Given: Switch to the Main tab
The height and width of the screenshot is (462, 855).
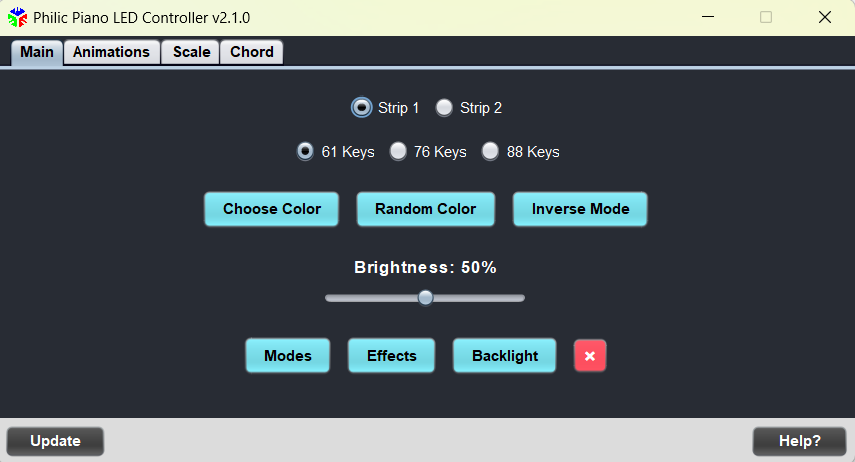Looking at the screenshot, I should (37, 52).
